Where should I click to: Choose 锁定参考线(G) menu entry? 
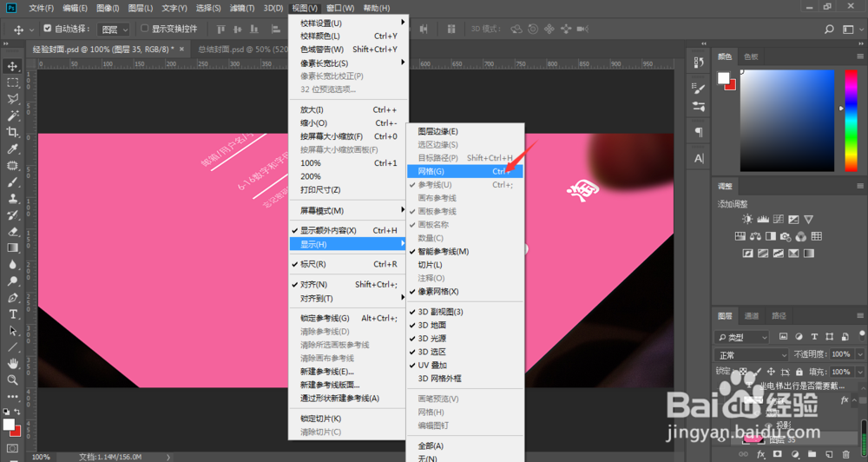pos(348,319)
